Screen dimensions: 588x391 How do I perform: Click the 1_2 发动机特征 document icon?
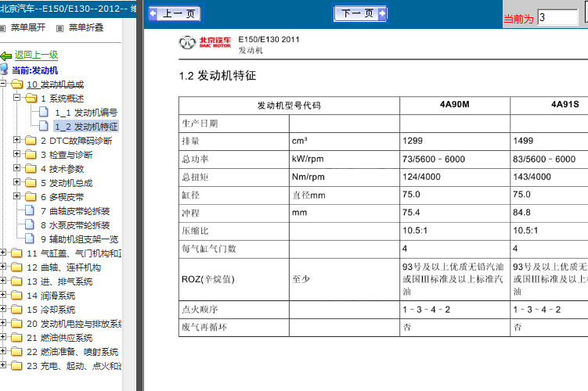44,126
